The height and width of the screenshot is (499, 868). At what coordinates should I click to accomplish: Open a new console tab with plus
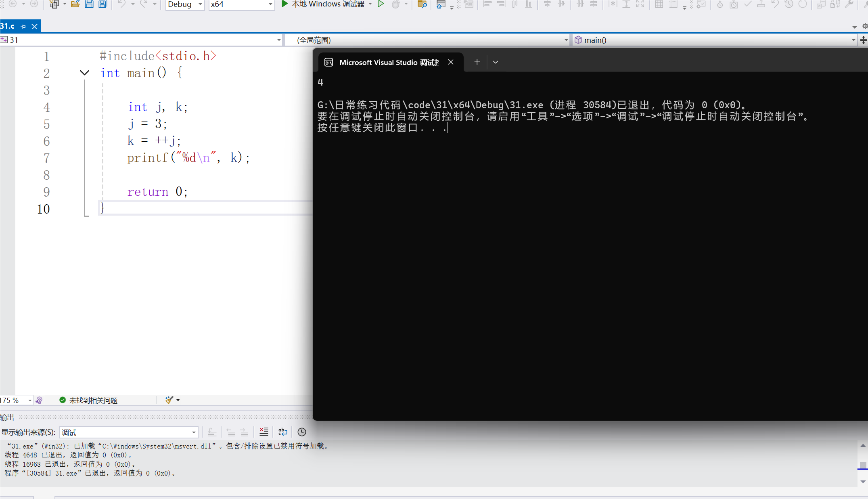coord(477,62)
